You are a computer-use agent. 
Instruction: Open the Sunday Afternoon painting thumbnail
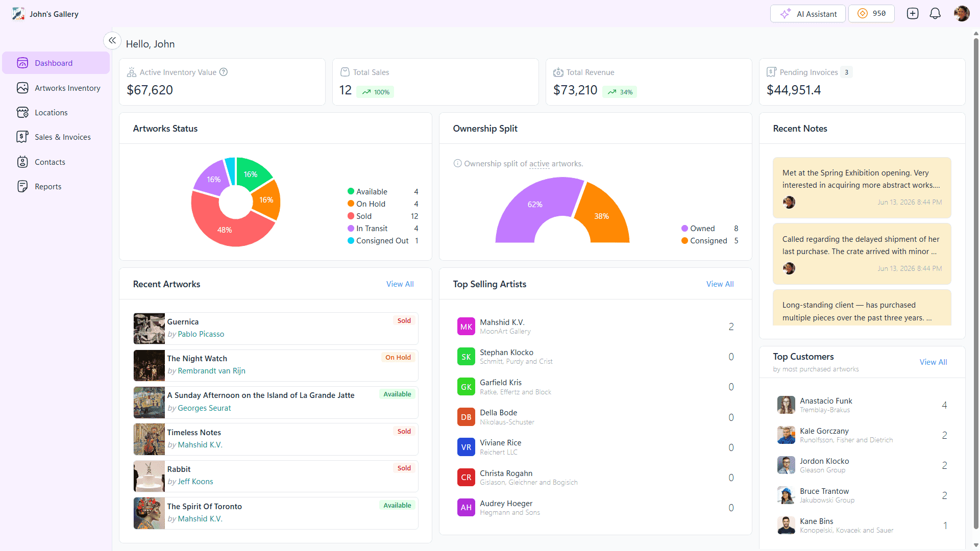[149, 402]
